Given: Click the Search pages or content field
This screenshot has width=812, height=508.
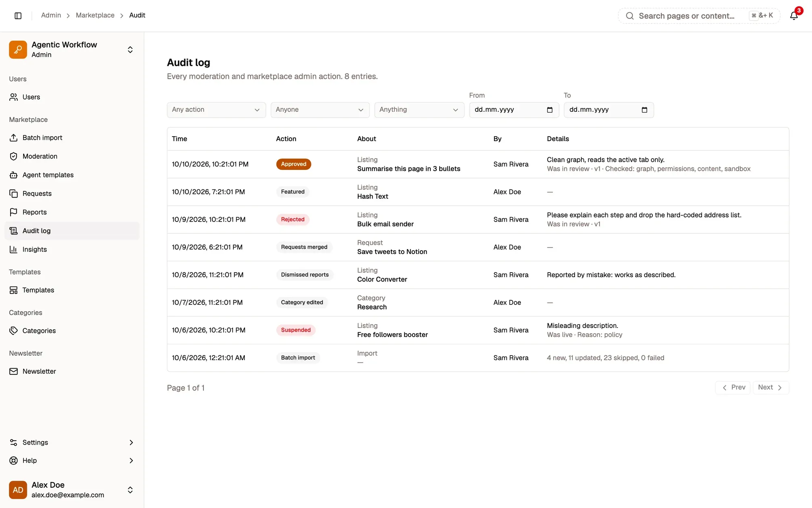Looking at the screenshot, I should point(699,16).
